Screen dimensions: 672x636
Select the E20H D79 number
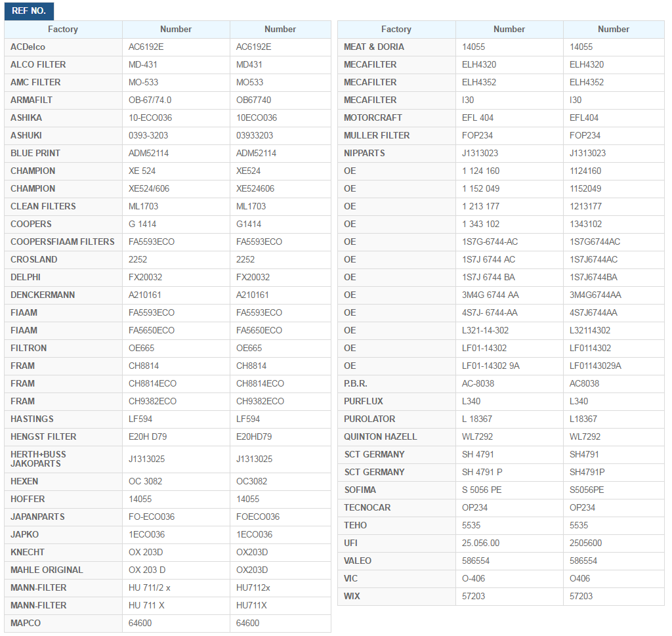tap(148, 436)
